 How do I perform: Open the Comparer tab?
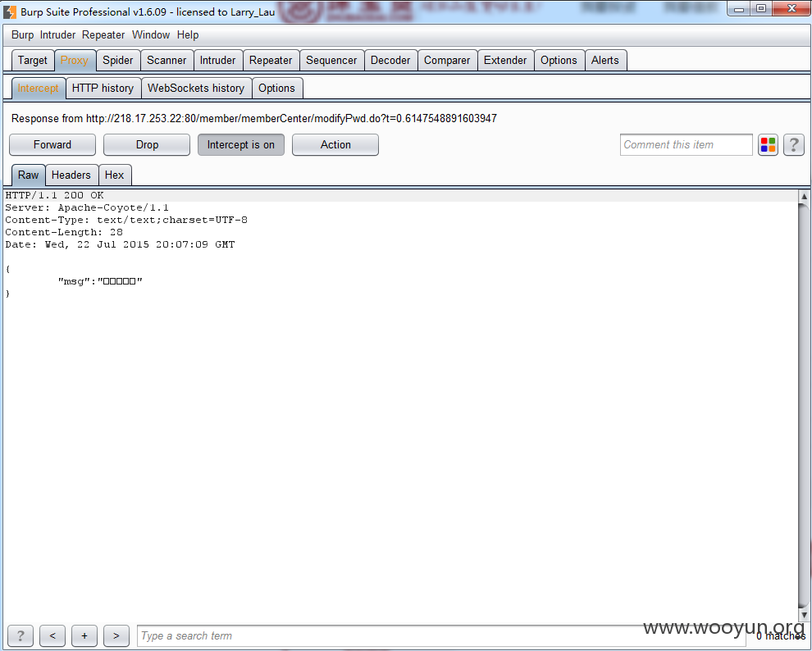point(447,60)
